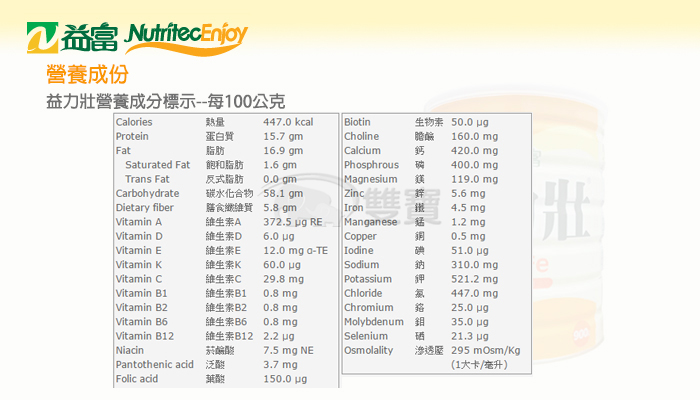Click the Vitamin B6 label

pos(142,322)
